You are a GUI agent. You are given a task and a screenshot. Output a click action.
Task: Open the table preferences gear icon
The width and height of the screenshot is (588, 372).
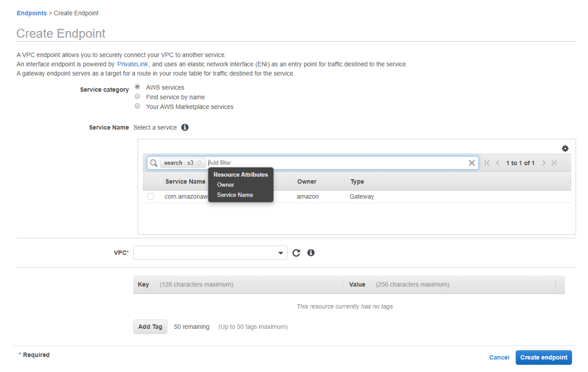click(565, 149)
